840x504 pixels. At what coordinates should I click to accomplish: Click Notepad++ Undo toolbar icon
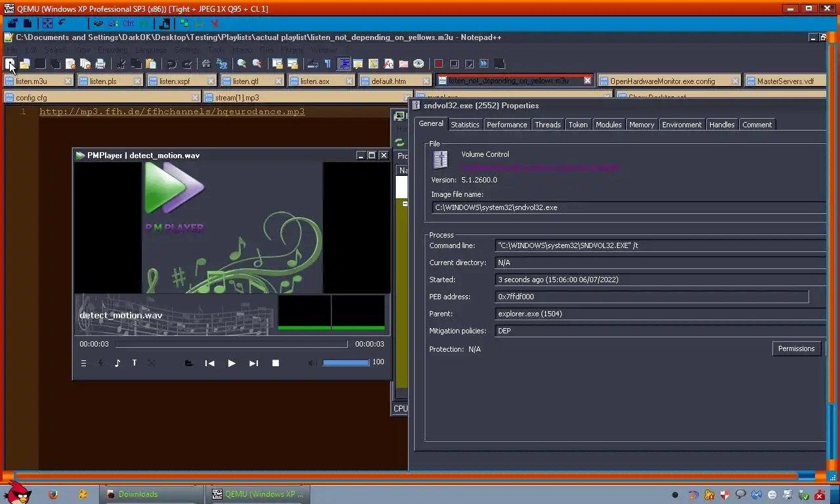click(x=171, y=64)
